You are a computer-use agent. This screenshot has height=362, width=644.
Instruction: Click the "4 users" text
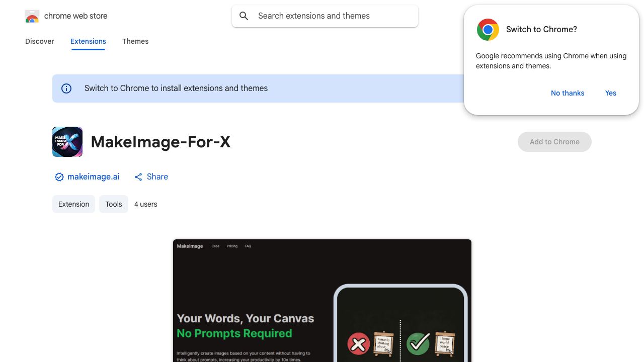click(146, 204)
